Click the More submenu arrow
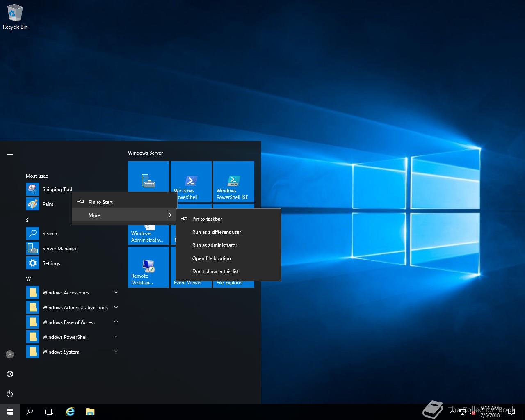The width and height of the screenshot is (525, 420). [170, 215]
